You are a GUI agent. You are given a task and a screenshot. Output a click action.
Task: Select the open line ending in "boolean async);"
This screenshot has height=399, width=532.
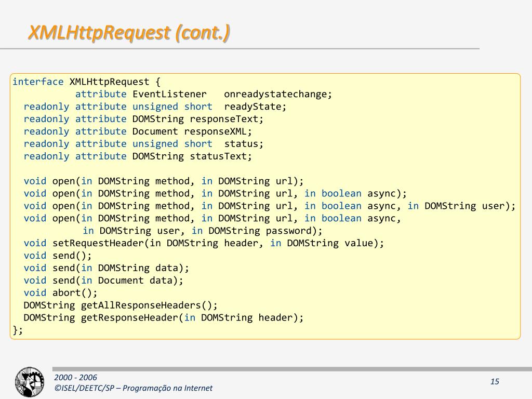[215, 193]
